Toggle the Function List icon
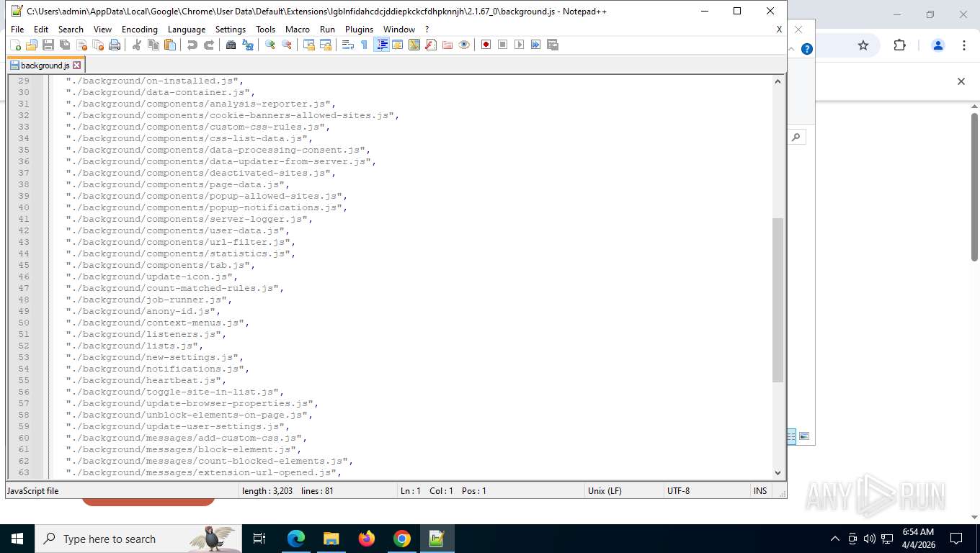The height and width of the screenshot is (553, 980). [430, 45]
